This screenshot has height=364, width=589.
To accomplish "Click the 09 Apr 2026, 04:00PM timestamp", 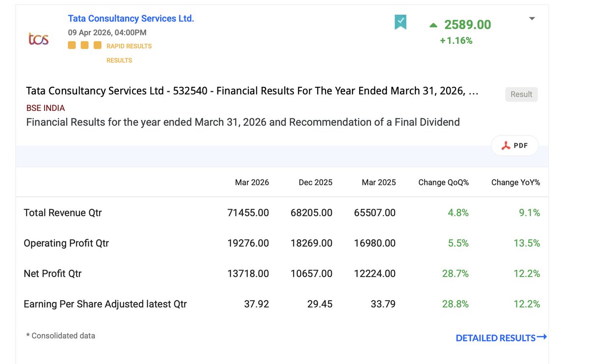I will click(107, 33).
